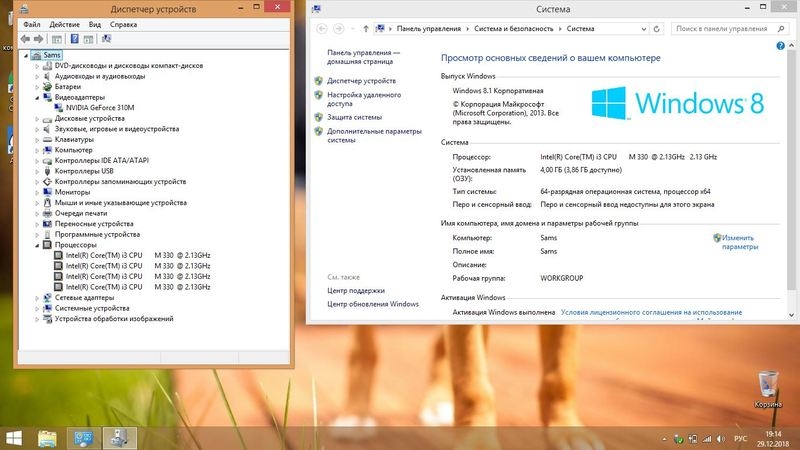Image resolution: width=800 pixels, height=450 pixels.
Task: Click volume speaker tray icon
Action: coord(720,439)
